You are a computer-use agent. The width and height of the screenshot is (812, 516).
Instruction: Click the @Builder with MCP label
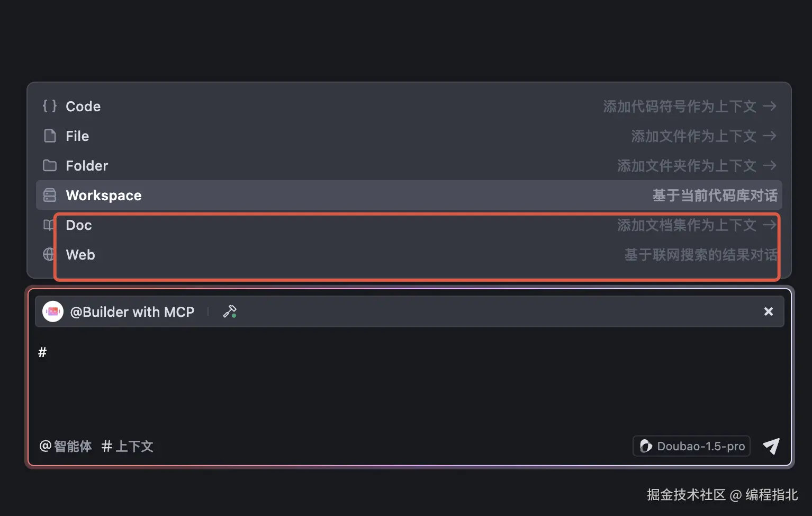[x=132, y=312]
